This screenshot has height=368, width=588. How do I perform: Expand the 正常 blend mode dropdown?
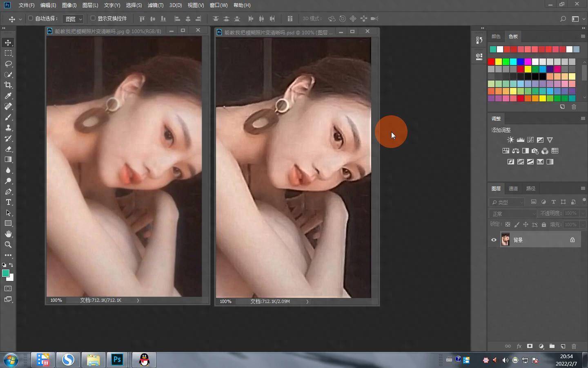point(513,214)
